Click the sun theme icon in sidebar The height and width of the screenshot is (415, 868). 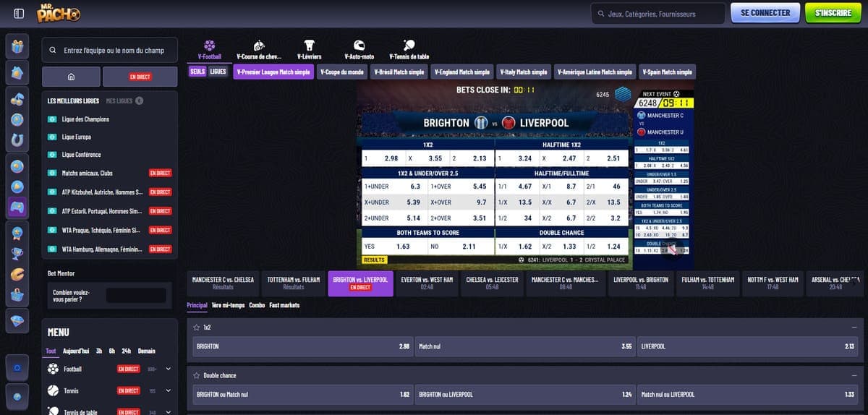17,369
